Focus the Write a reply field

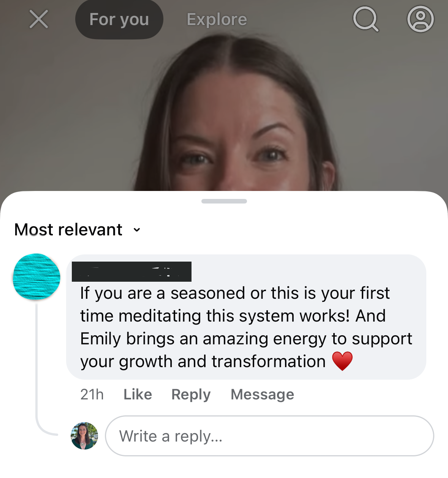269,436
